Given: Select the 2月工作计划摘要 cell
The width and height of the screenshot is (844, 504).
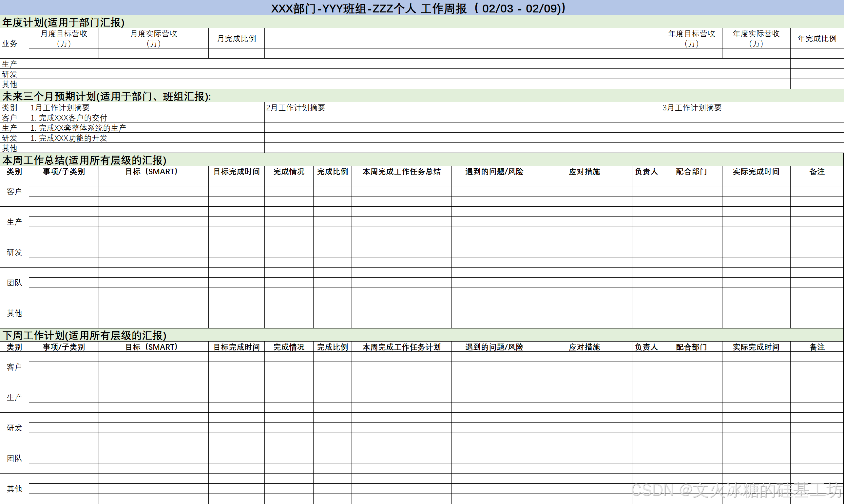Looking at the screenshot, I should (296, 107).
